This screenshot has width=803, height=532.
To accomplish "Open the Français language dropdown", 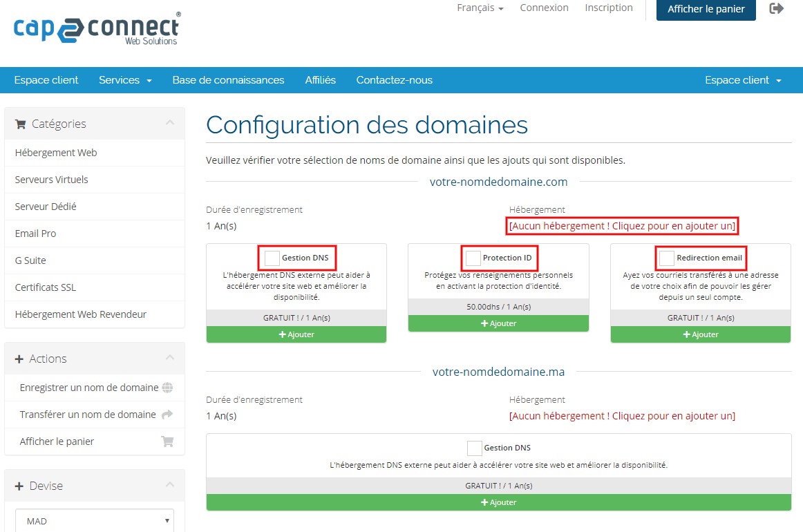I will [480, 8].
